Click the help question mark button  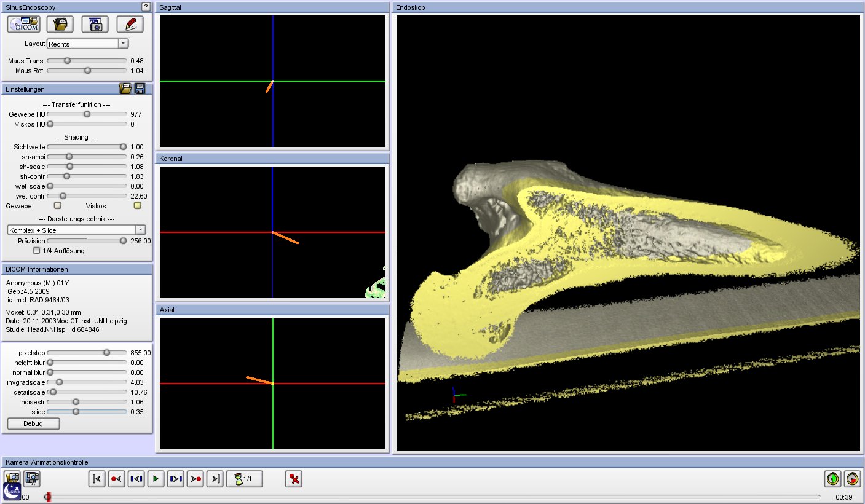[x=146, y=7]
